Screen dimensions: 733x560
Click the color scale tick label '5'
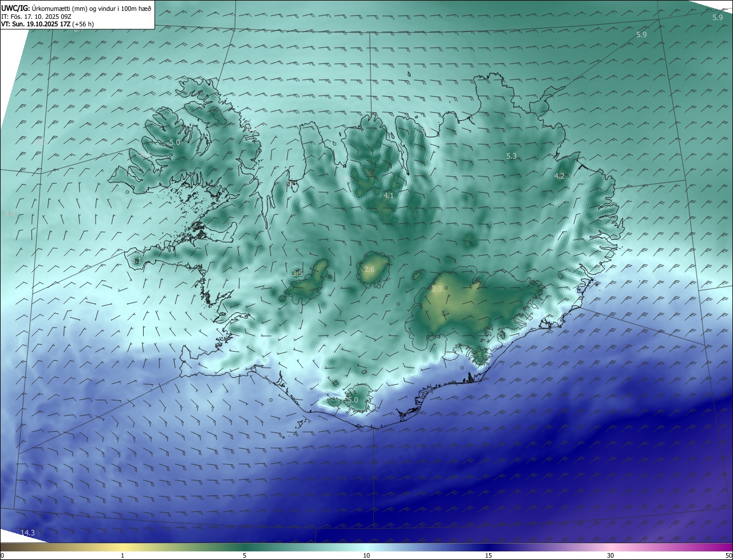(x=245, y=555)
